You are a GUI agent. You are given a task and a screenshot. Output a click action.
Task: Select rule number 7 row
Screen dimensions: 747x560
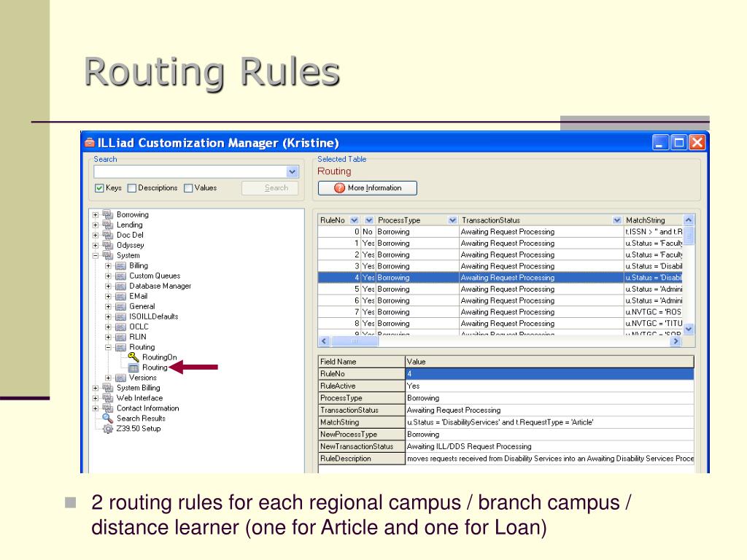tap(500, 312)
